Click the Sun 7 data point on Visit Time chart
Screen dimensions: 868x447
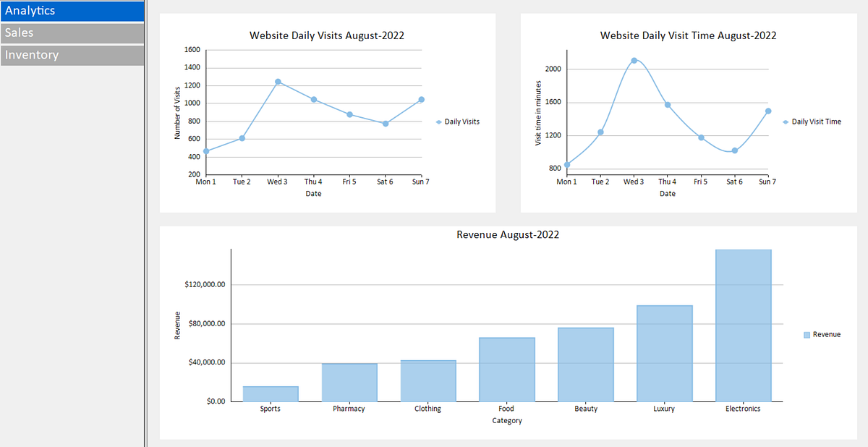pyautogui.click(x=768, y=112)
